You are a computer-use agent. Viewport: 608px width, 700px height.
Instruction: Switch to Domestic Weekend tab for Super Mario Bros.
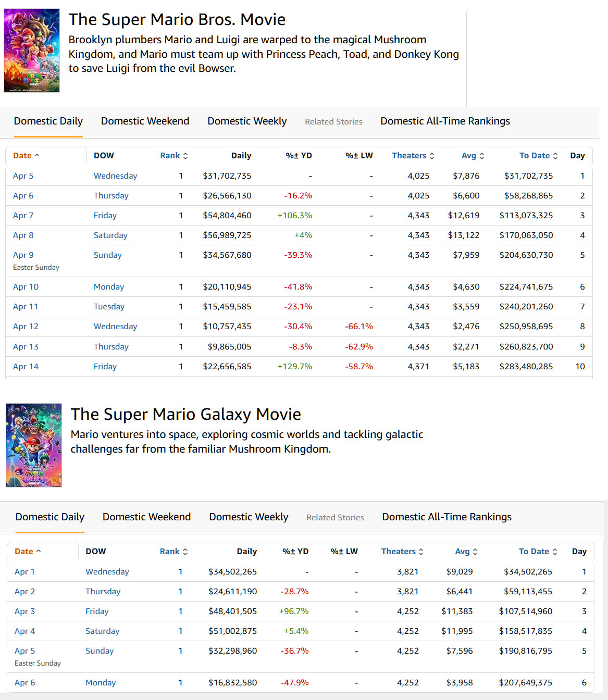point(145,121)
